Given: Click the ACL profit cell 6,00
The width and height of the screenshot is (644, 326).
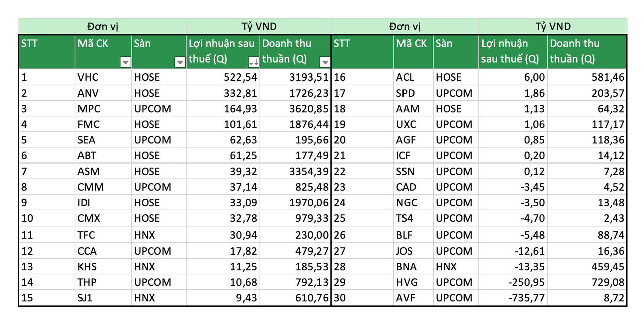Looking at the screenshot, I should pos(513,77).
